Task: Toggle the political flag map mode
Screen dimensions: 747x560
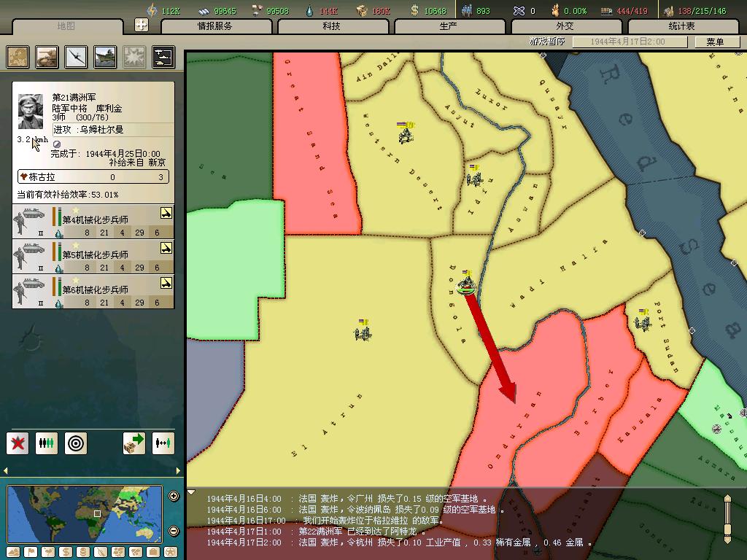Action: [x=31, y=552]
